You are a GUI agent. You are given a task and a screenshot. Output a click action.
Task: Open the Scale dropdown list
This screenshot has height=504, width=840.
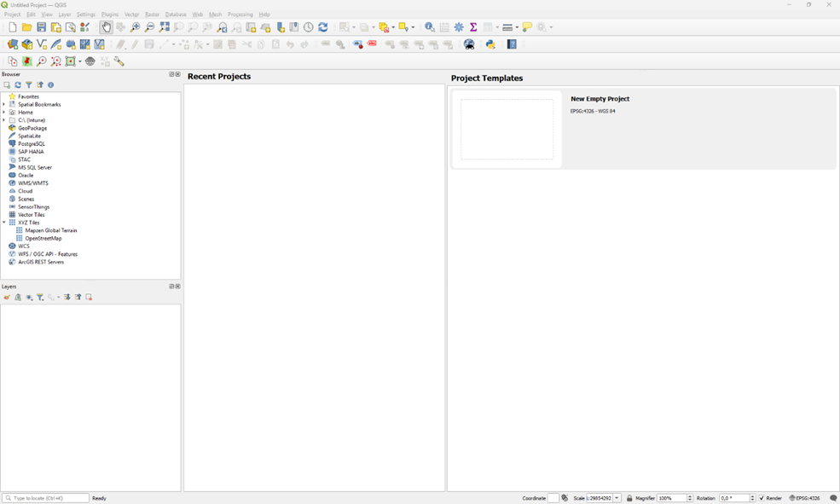coord(617,498)
